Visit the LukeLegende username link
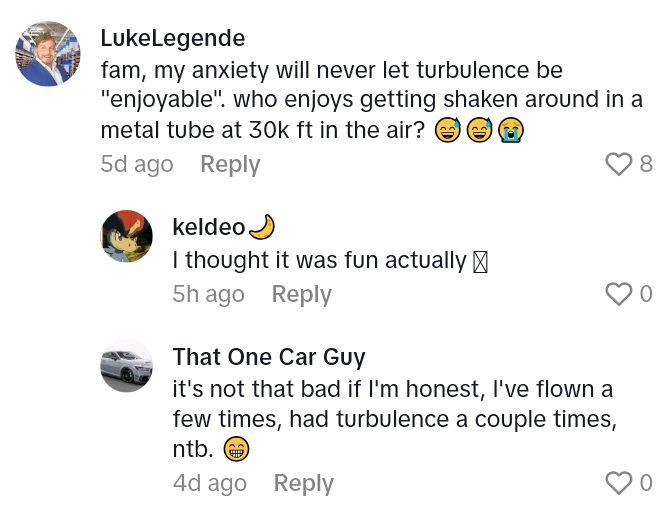Image resolution: width=665 pixels, height=518 pixels. (x=173, y=38)
